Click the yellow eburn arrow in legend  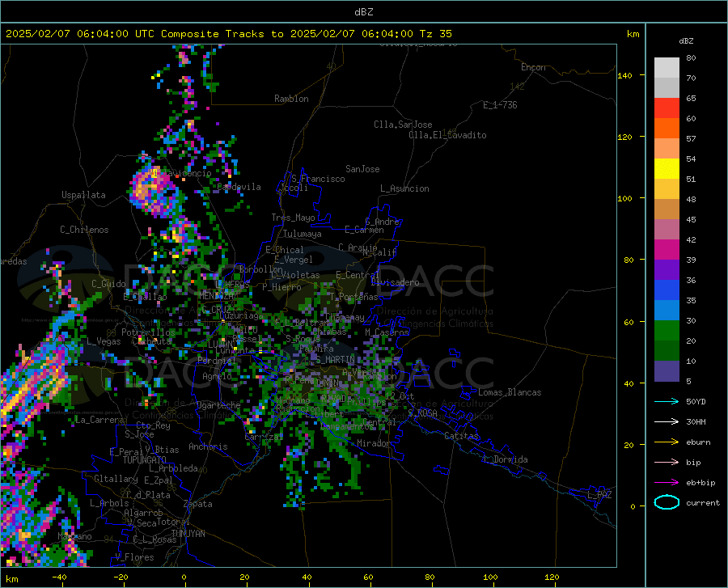click(667, 442)
